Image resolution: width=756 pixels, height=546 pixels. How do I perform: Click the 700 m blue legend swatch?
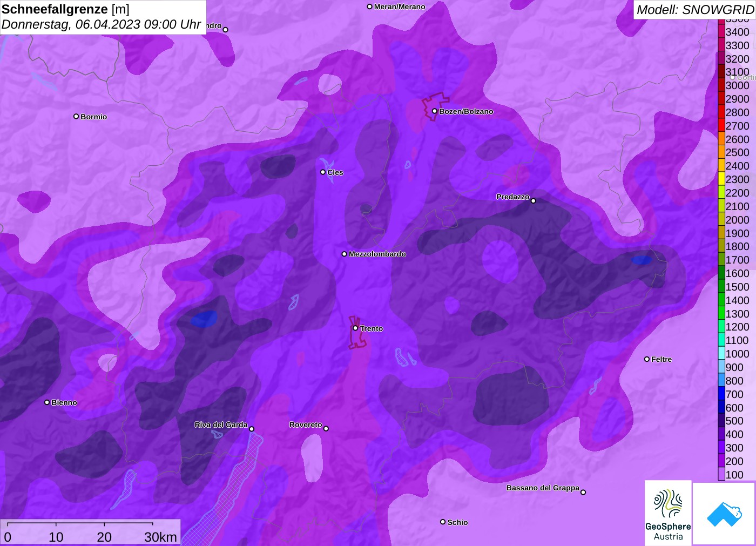tap(721, 394)
